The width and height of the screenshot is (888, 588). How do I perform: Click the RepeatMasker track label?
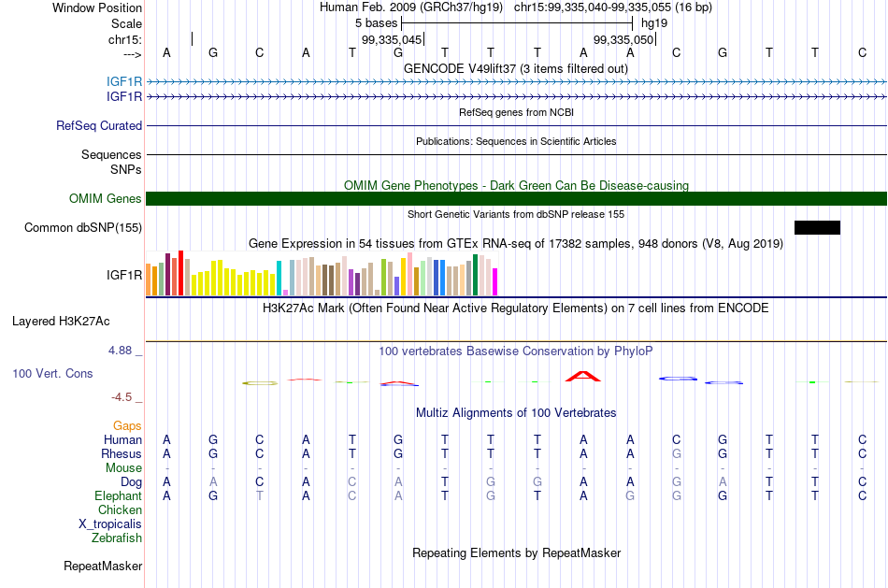103,566
